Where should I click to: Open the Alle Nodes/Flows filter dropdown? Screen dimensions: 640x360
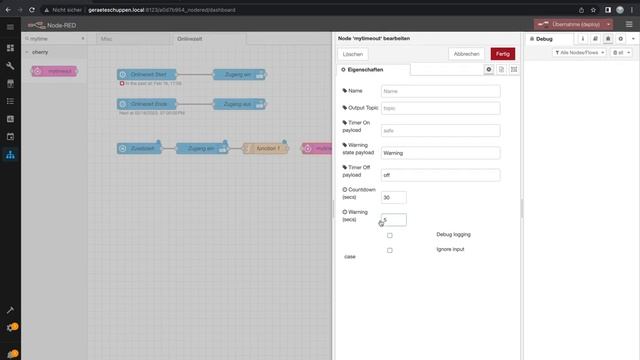click(579, 53)
